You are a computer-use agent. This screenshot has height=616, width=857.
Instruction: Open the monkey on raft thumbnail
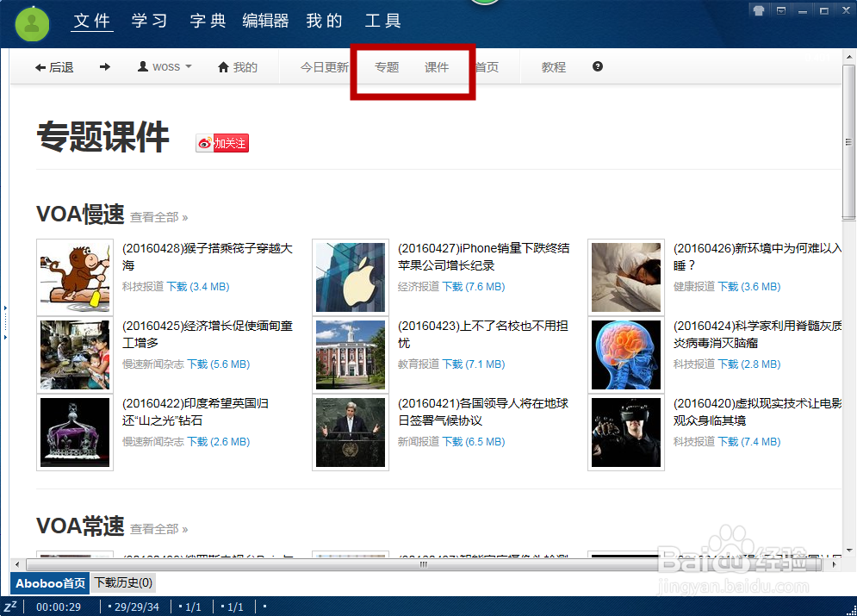75,277
